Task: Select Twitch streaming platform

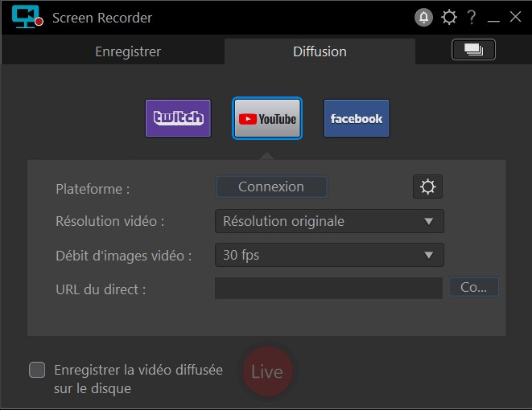Action: [178, 118]
